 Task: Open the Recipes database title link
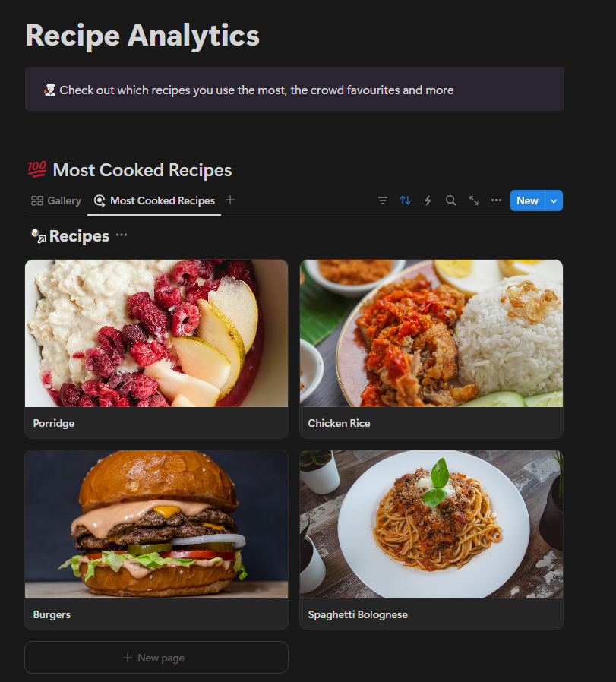(79, 235)
